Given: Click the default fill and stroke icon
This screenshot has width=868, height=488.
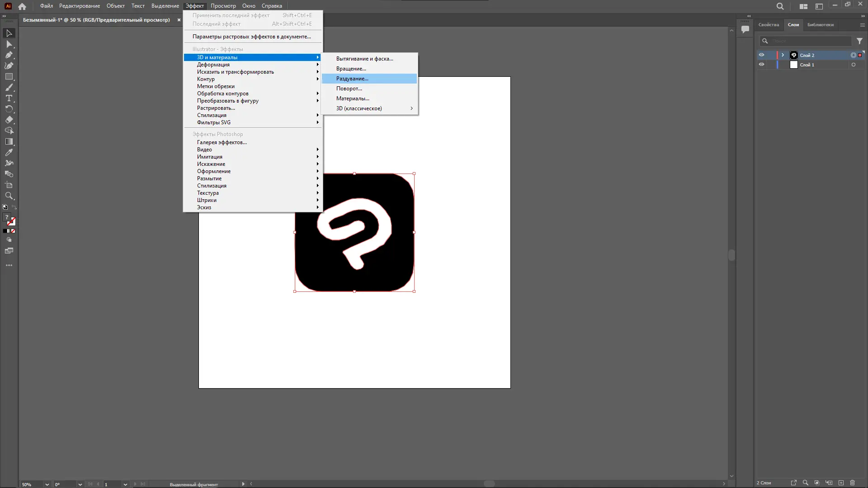Looking at the screenshot, I should (x=5, y=207).
